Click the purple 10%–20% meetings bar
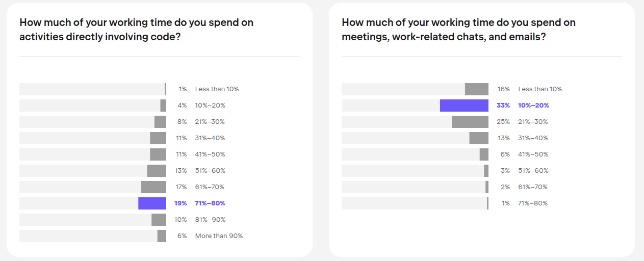Screen dimensions: 644x261 pos(464,106)
